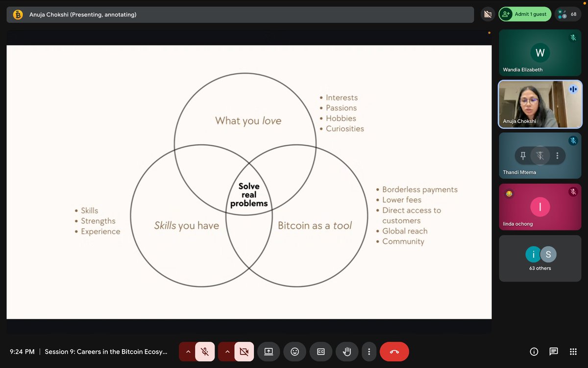The image size is (588, 368).
Task: Open the chat panel
Action: point(554,351)
